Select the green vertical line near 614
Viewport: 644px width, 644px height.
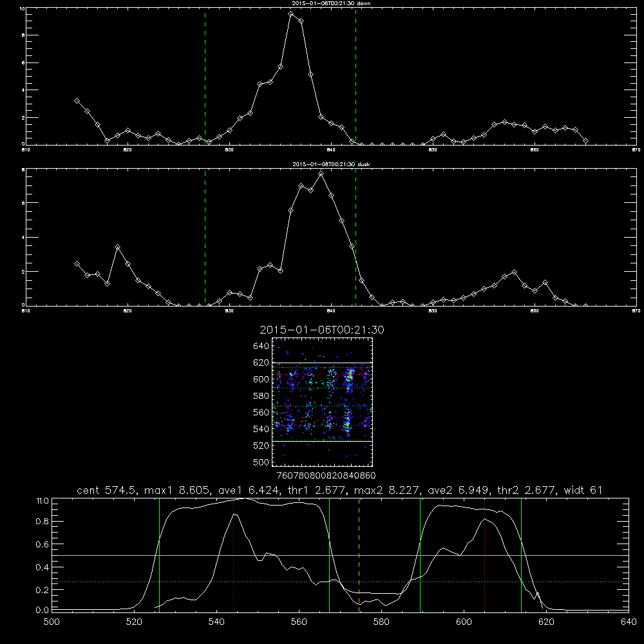[x=521, y=554]
